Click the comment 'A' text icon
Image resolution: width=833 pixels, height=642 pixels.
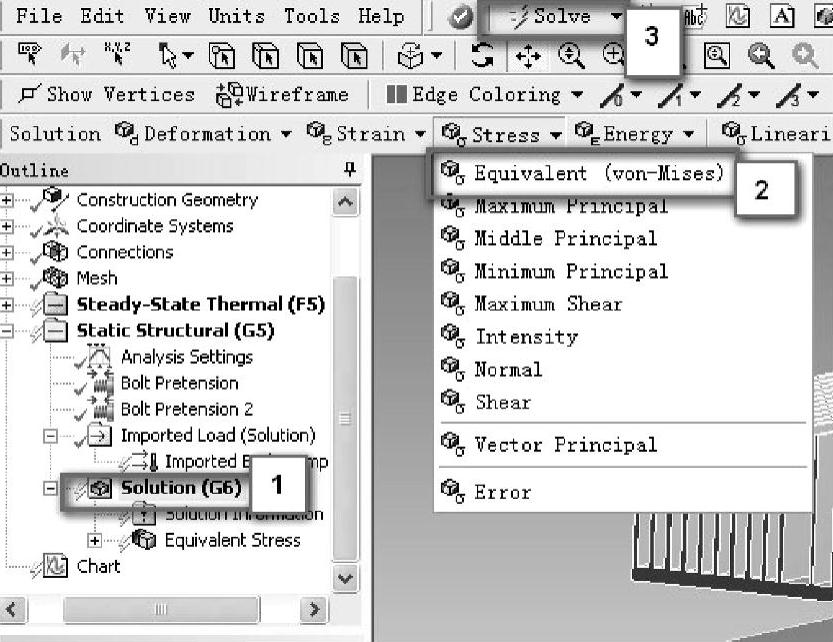tap(781, 17)
